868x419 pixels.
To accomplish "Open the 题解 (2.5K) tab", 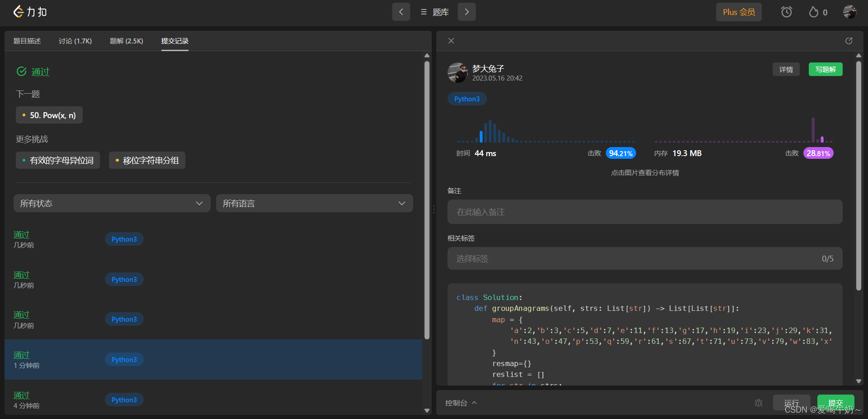I will point(127,41).
